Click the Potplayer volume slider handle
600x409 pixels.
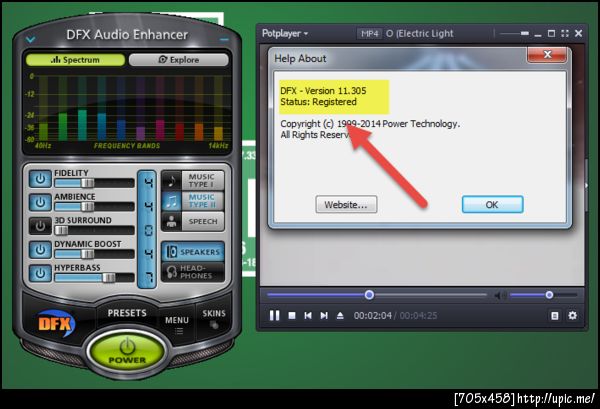[x=549, y=295]
